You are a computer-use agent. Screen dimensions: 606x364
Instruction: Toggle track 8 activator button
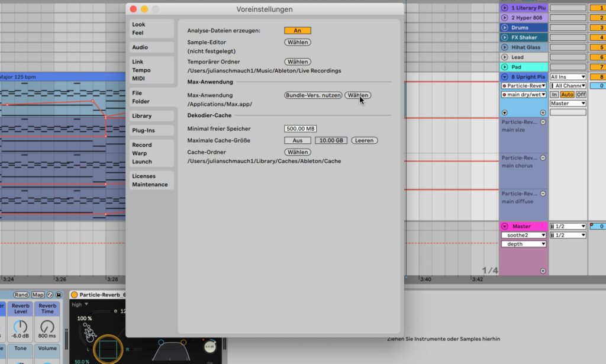coord(598,77)
